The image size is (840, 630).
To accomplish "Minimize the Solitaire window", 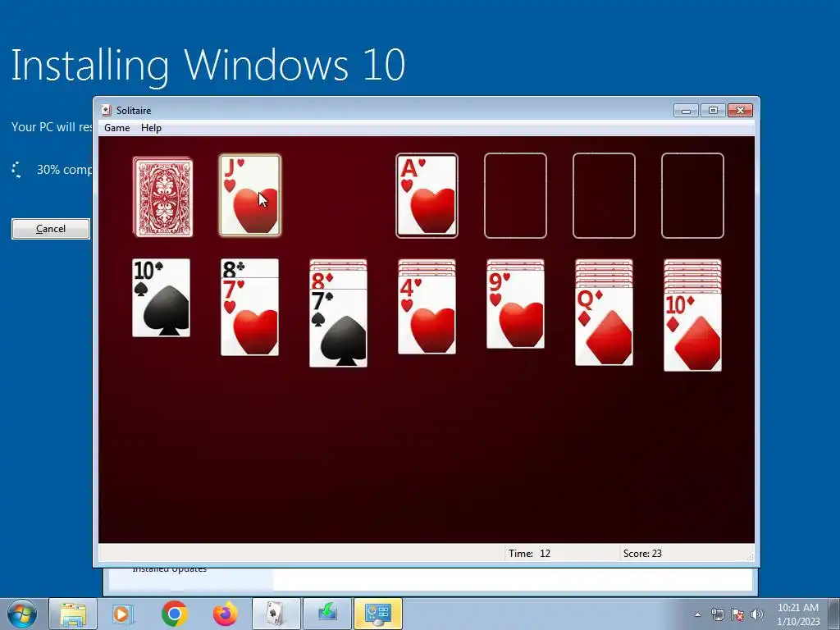I will coord(686,111).
